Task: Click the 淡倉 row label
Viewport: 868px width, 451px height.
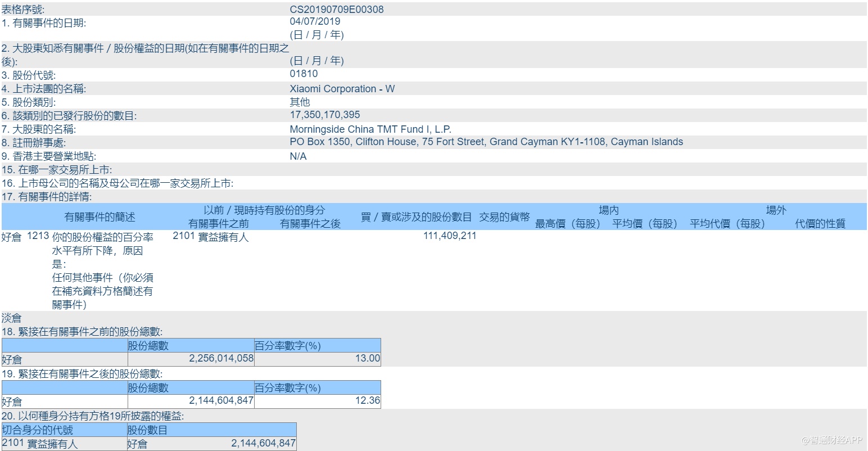Action: tap(12, 318)
